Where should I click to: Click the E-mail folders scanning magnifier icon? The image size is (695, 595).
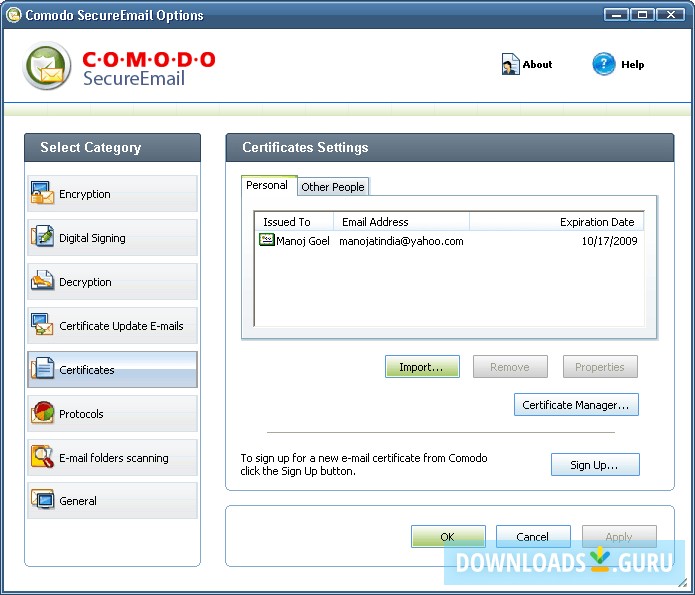click(x=42, y=456)
